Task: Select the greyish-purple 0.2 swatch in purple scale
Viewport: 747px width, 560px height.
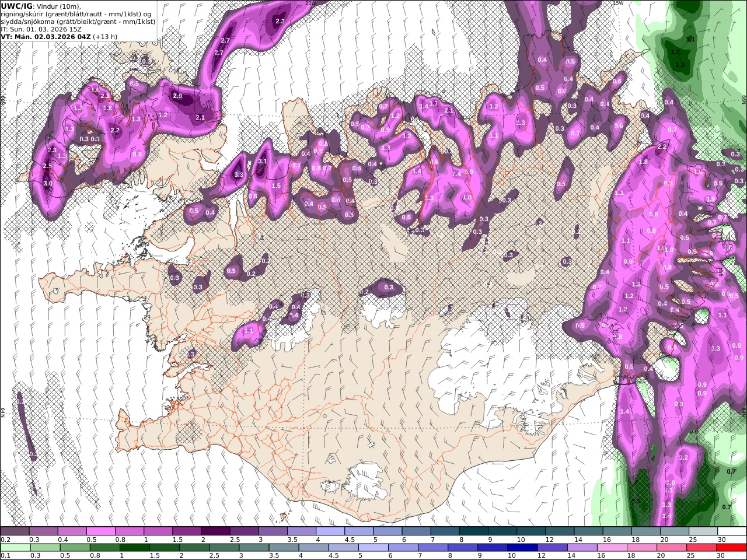Action: tap(15, 531)
